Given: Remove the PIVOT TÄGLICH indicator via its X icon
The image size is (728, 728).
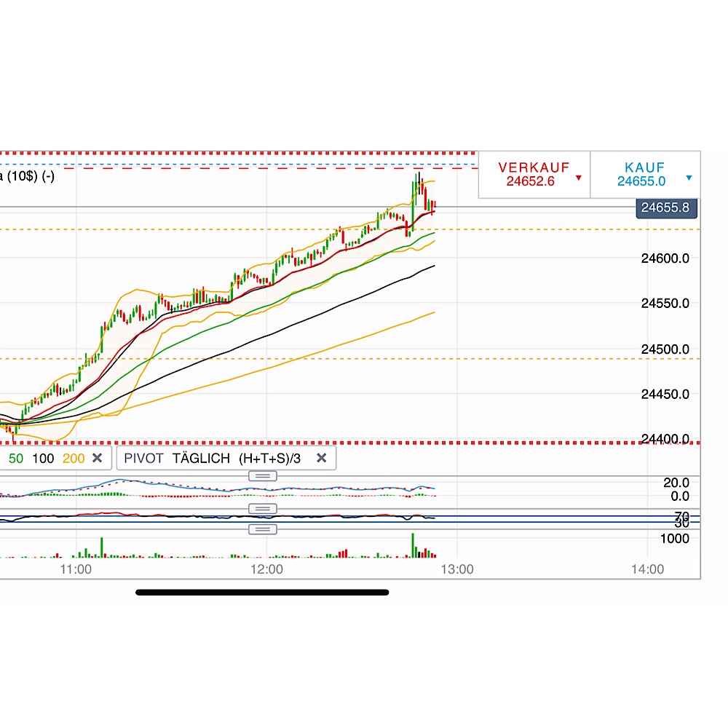Looking at the screenshot, I should pos(321,458).
